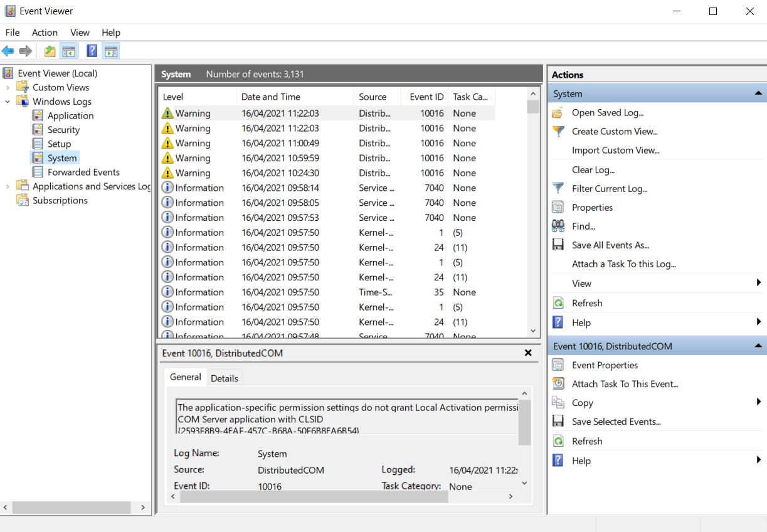Toggle the console tree visibility

[x=69, y=51]
